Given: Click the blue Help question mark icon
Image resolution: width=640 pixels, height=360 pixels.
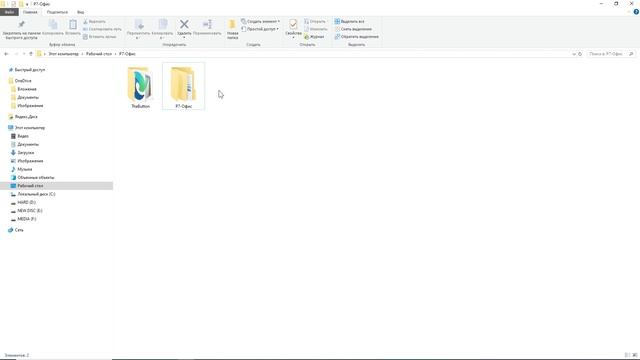Looking at the screenshot, I should click(636, 12).
